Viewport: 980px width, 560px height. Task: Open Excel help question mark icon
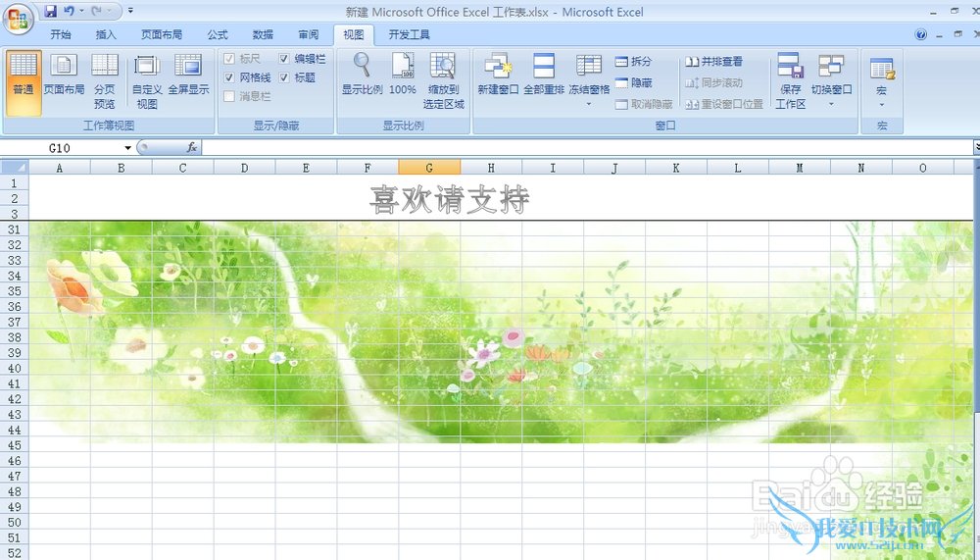point(920,34)
